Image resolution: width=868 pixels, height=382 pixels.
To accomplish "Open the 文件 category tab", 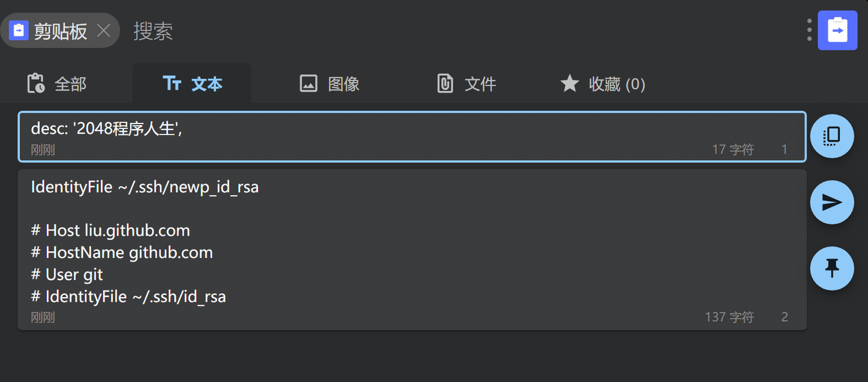I will point(467,84).
